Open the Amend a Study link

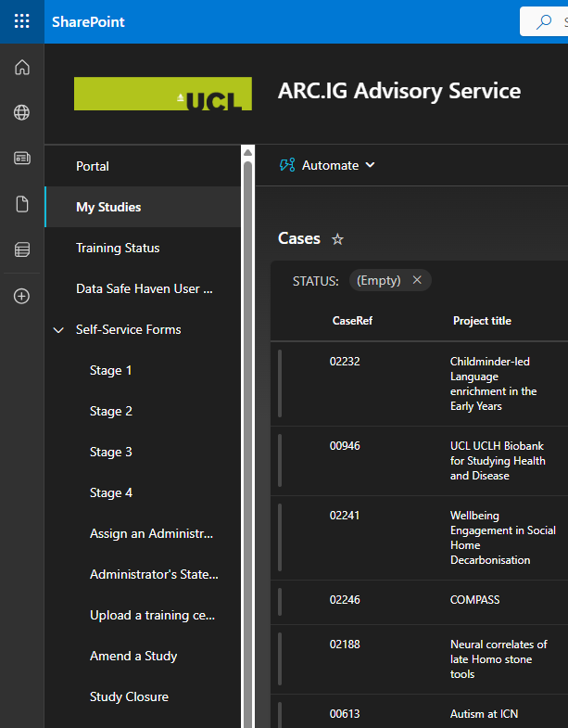point(133,656)
